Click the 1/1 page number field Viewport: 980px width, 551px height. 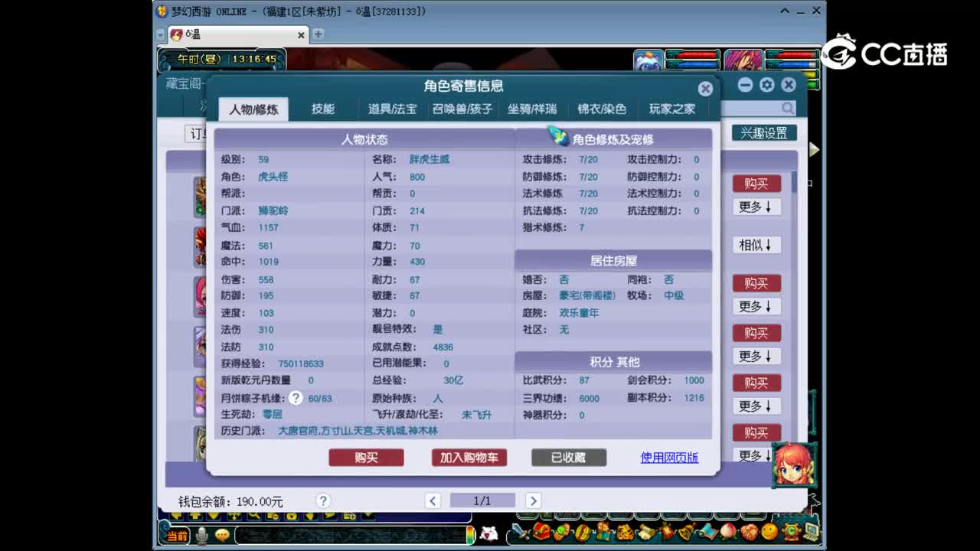point(482,500)
